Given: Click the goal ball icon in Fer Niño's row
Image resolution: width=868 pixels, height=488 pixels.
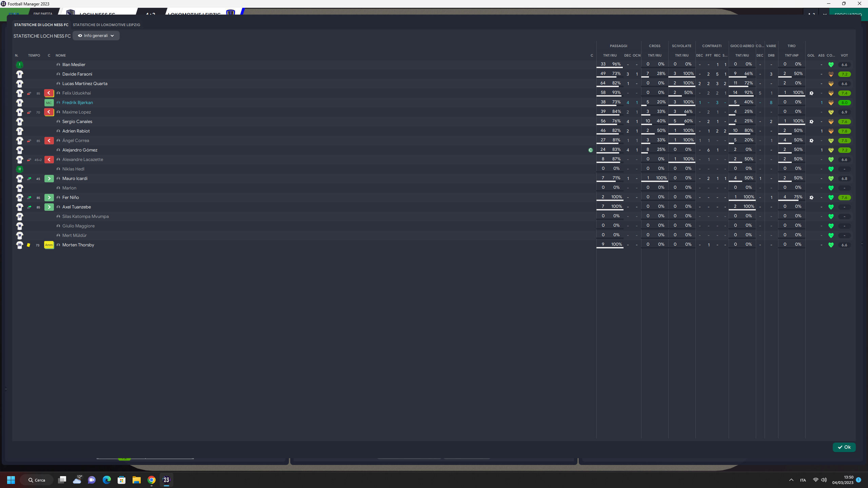Looking at the screenshot, I should pyautogui.click(x=811, y=198).
